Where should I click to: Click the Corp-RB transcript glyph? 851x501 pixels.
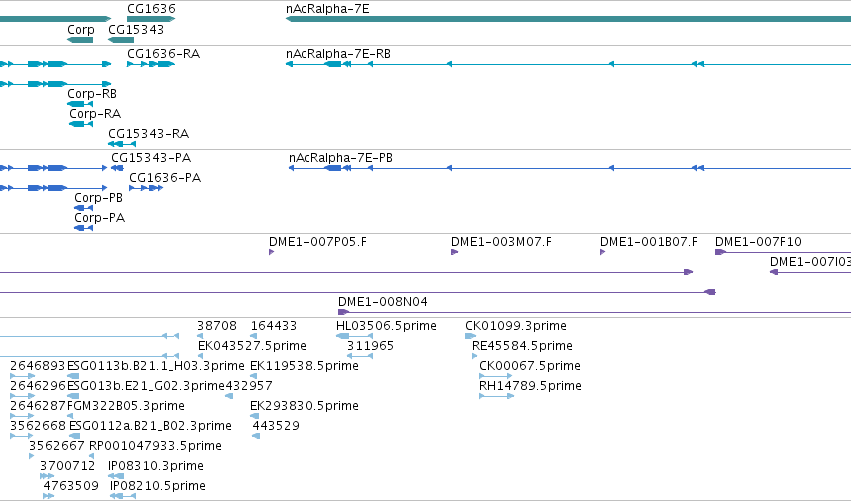(x=80, y=104)
